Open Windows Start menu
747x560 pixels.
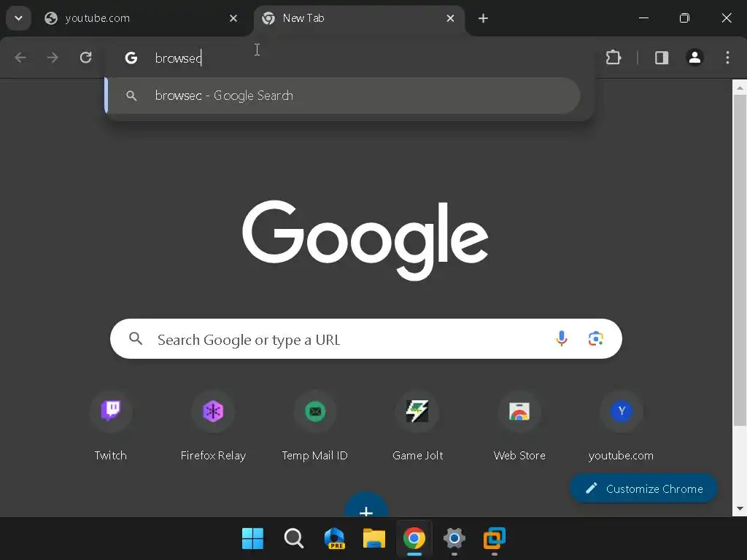click(x=252, y=539)
